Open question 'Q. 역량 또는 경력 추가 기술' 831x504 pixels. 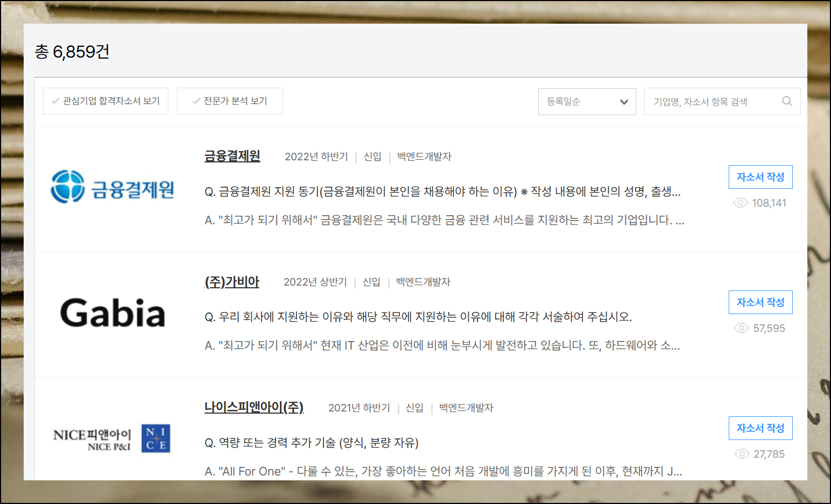pos(312,443)
